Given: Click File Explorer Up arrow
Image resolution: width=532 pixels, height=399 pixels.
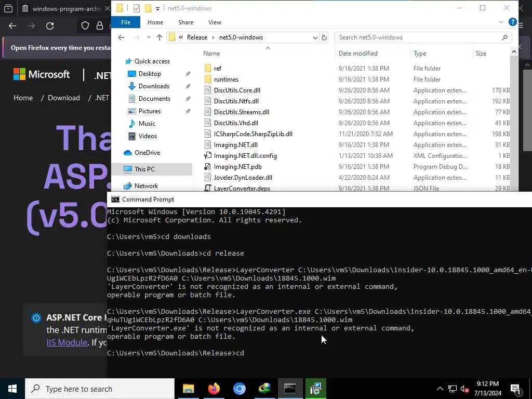Looking at the screenshot, I should pyautogui.click(x=159, y=37).
